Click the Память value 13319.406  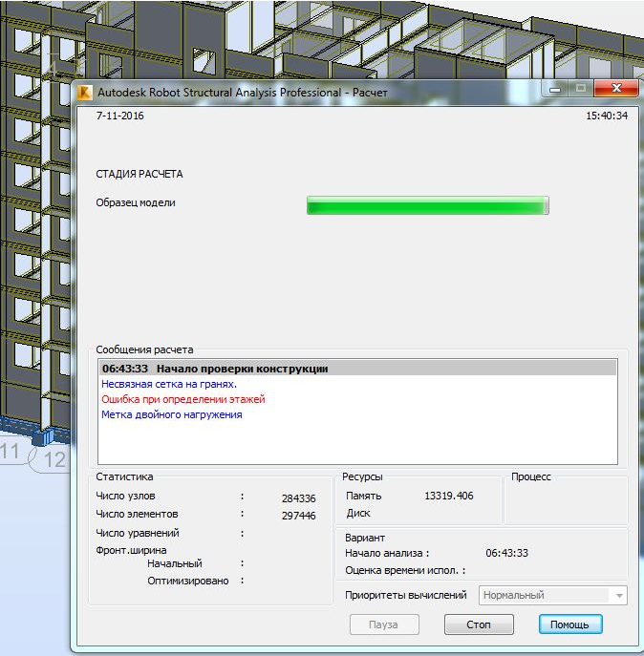(448, 496)
